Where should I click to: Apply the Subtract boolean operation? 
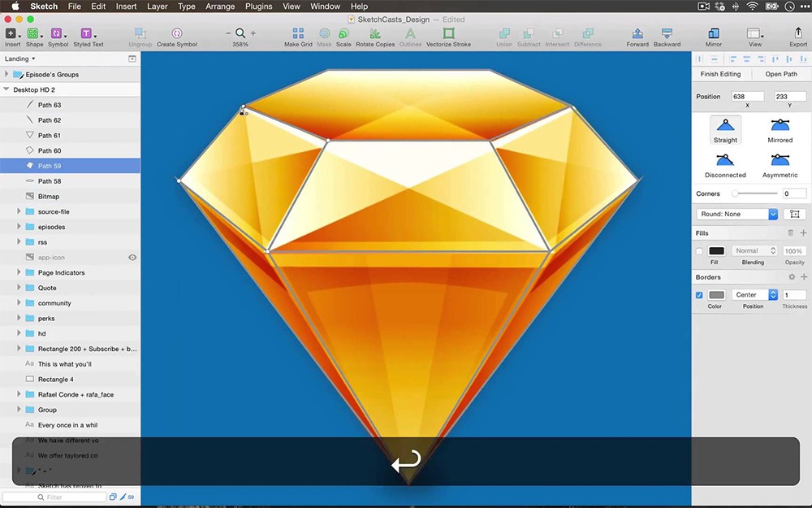(529, 33)
